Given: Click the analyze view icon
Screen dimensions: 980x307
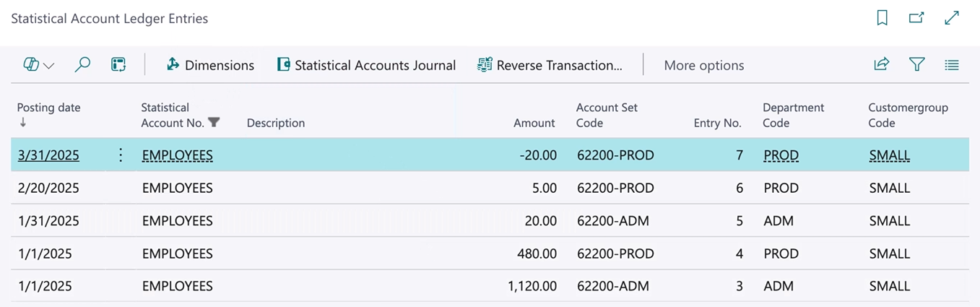Looking at the screenshot, I should point(118,65).
